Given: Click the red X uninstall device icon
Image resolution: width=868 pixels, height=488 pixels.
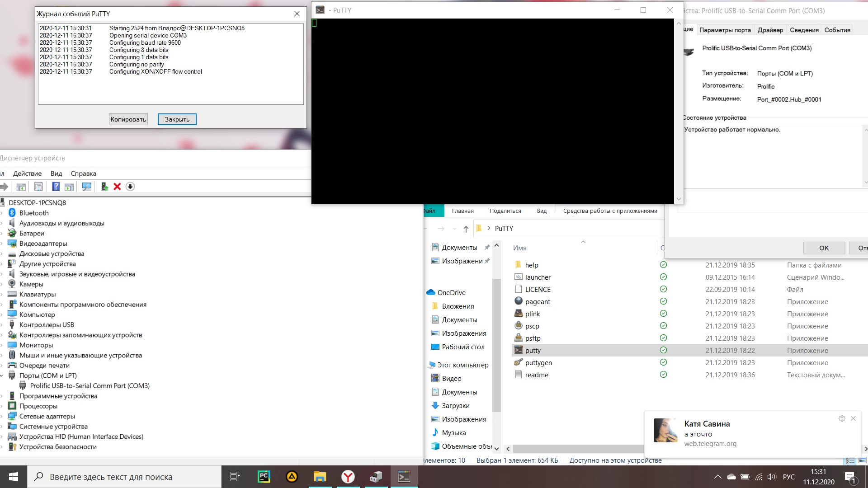Looking at the screenshot, I should pyautogui.click(x=117, y=187).
